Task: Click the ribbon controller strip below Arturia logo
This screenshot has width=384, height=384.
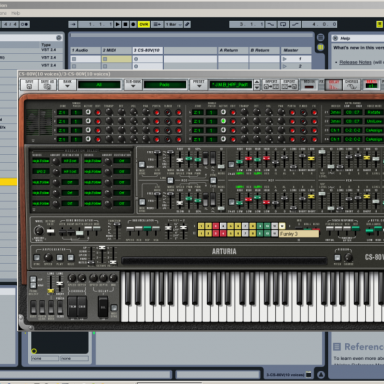Action: pos(224,261)
